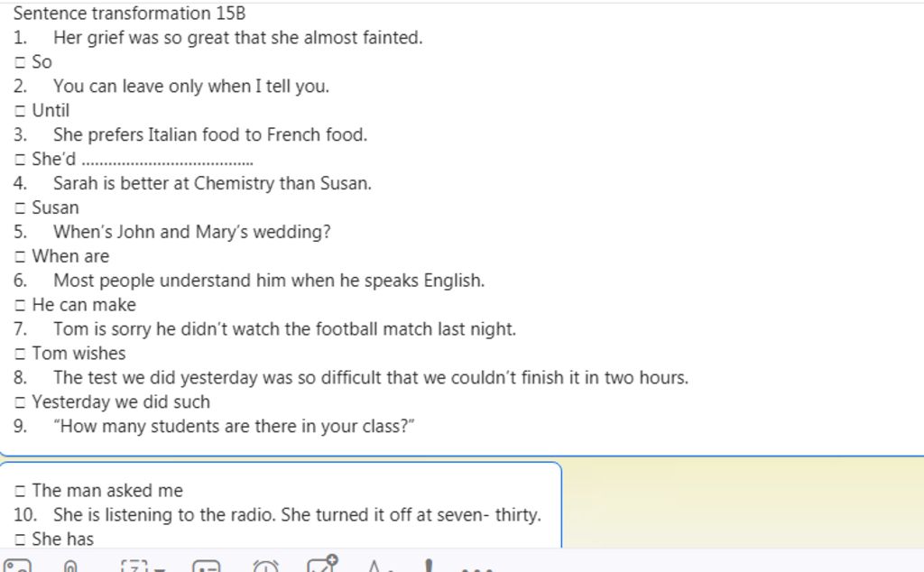Open the contact card icon
The width and height of the screenshot is (924, 572).
click(207, 566)
